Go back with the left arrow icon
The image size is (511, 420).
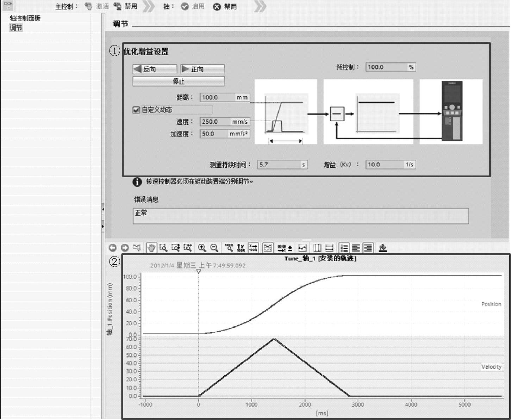(112, 248)
